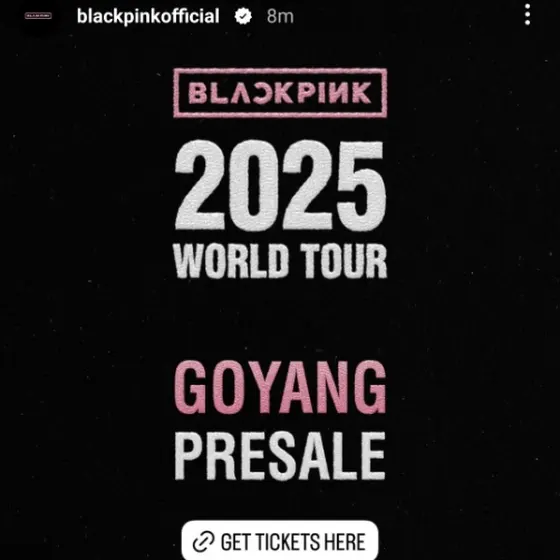The height and width of the screenshot is (560, 560).
Task: Click the word GET in the link sticker
Action: (235, 542)
